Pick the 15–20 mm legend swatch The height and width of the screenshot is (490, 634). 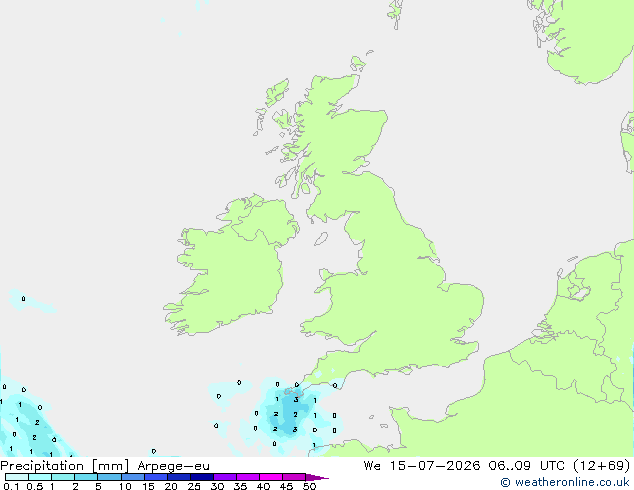tap(155, 477)
